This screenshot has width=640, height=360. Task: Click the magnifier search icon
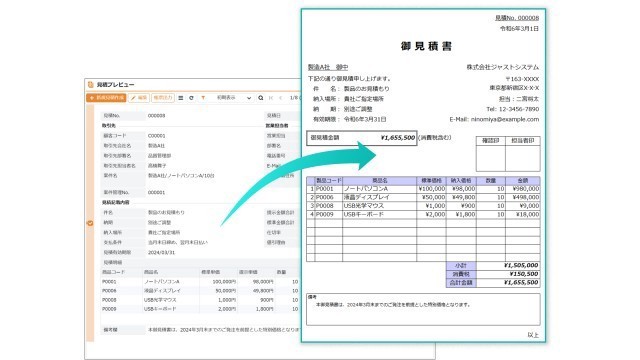tap(261, 98)
